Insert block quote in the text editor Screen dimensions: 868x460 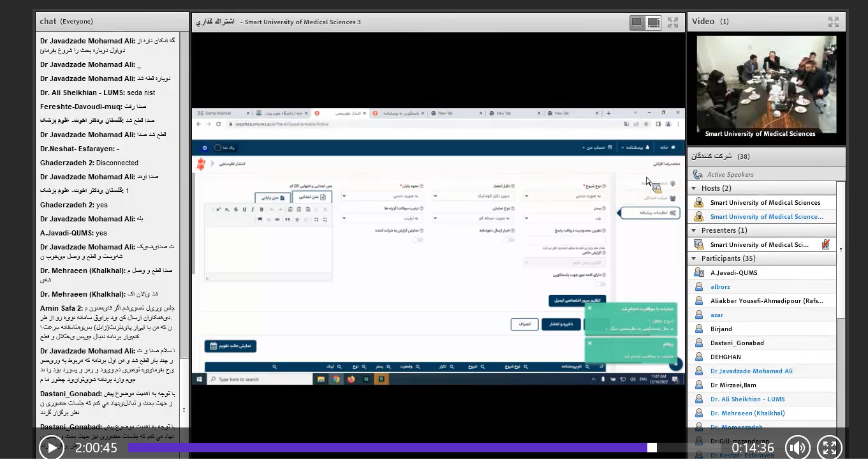point(287,219)
